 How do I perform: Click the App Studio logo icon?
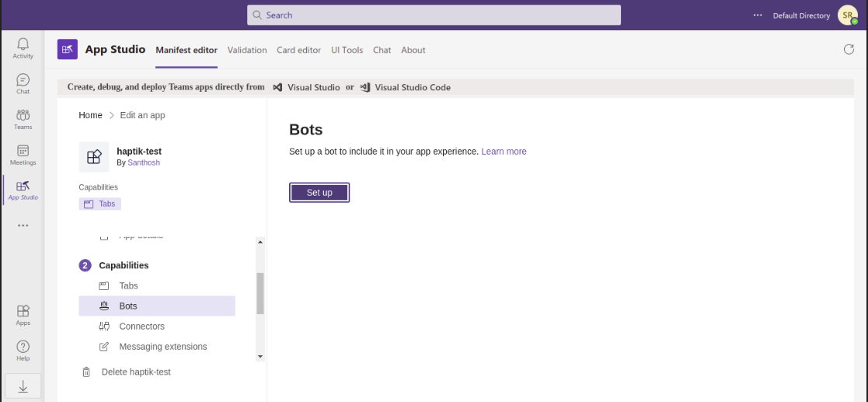point(68,49)
